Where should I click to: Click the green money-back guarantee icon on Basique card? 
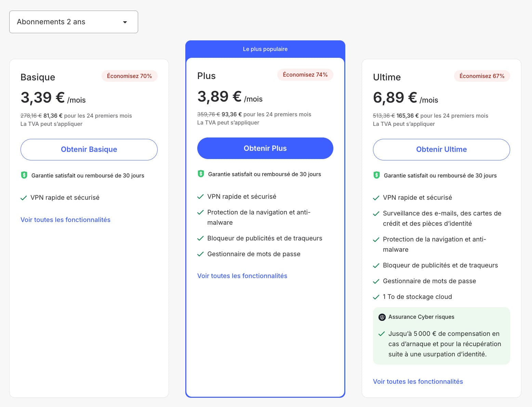pyautogui.click(x=24, y=175)
